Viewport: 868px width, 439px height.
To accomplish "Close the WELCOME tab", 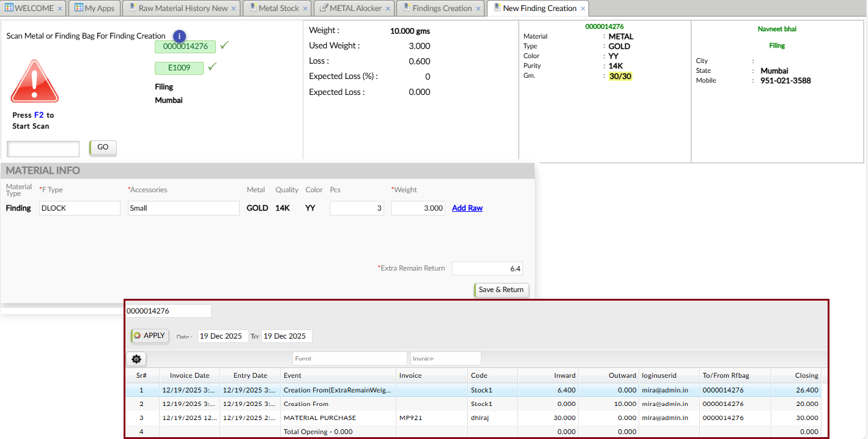I will click(59, 9).
